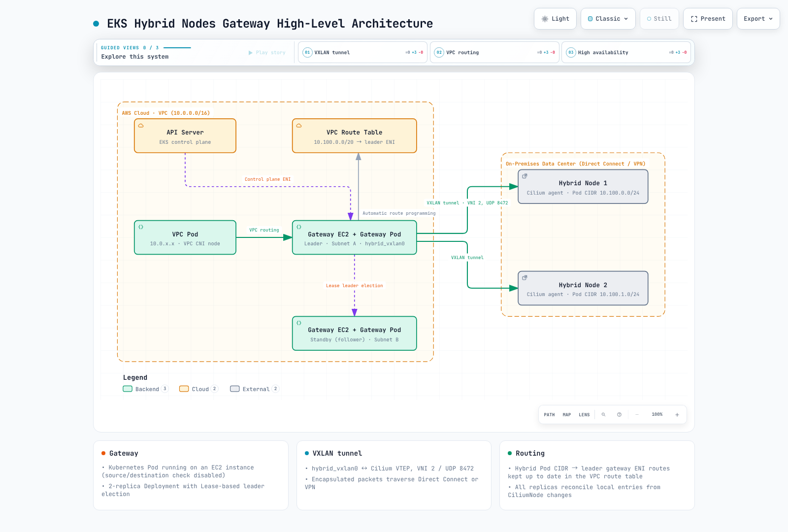Click the code icon on VPC Pod node
This screenshot has width=788, height=532.
pos(141,227)
